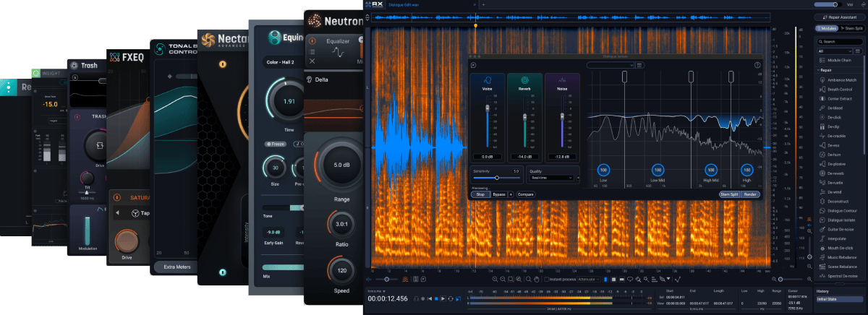Click the play button in transport
868x315 pixels.
[443, 298]
